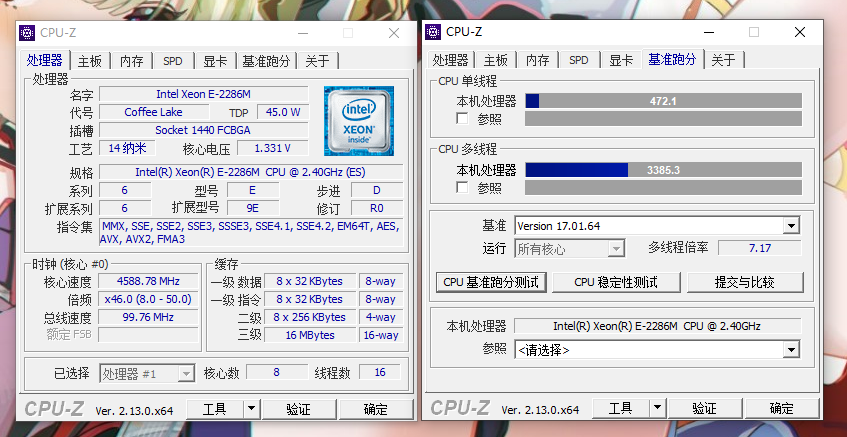Click CPU-Z app icon in right window title bar
This screenshot has width=847, height=437.
[x=433, y=32]
